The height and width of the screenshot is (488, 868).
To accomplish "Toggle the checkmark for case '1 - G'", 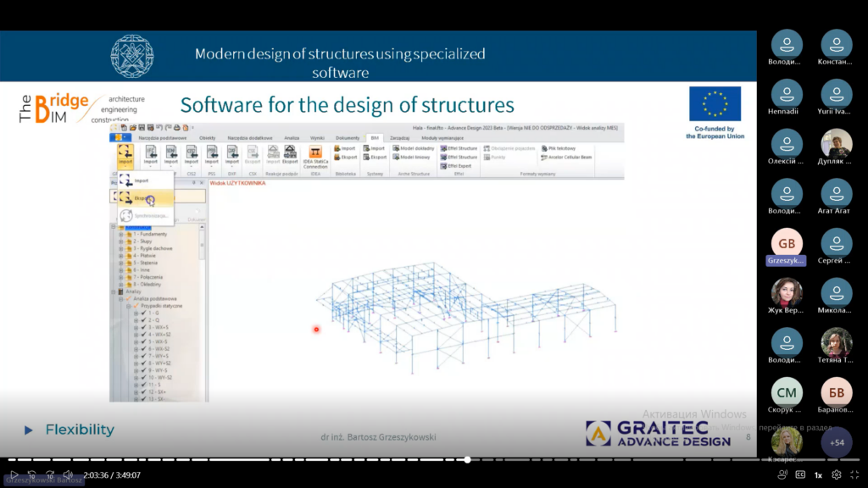I will (x=144, y=313).
